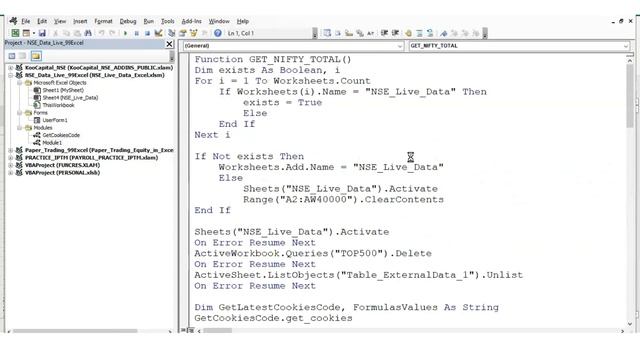Run the macro with the green play icon
Viewport: 640px width, 360px height.
click(125, 33)
